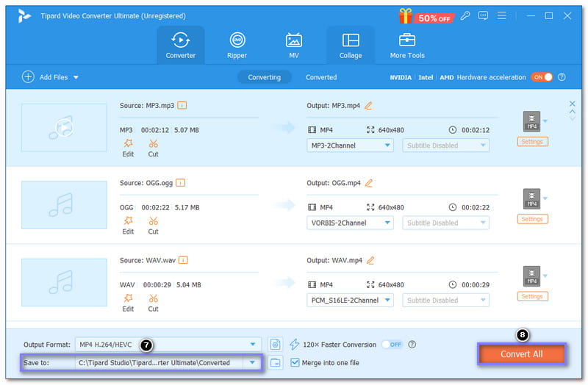Viewport: 588px width, 385px height.
Task: Open the PCM_S16LE-2Channel audio track dropdown
Action: point(350,301)
